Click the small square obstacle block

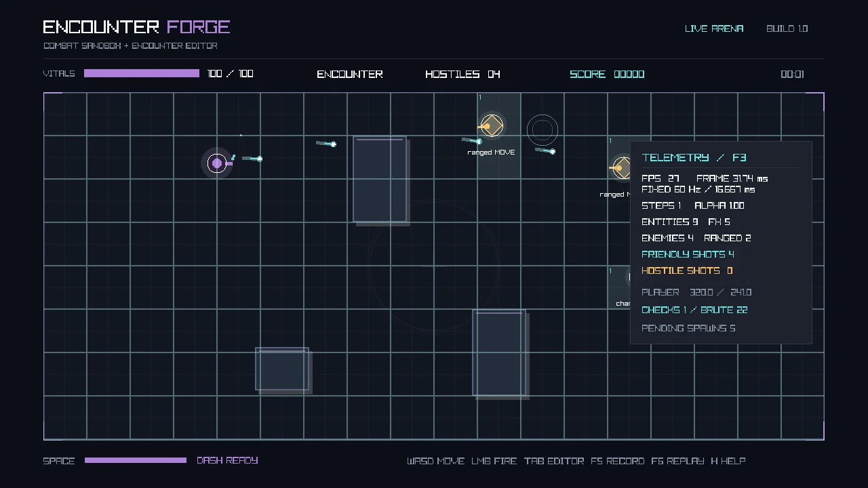[x=282, y=369]
